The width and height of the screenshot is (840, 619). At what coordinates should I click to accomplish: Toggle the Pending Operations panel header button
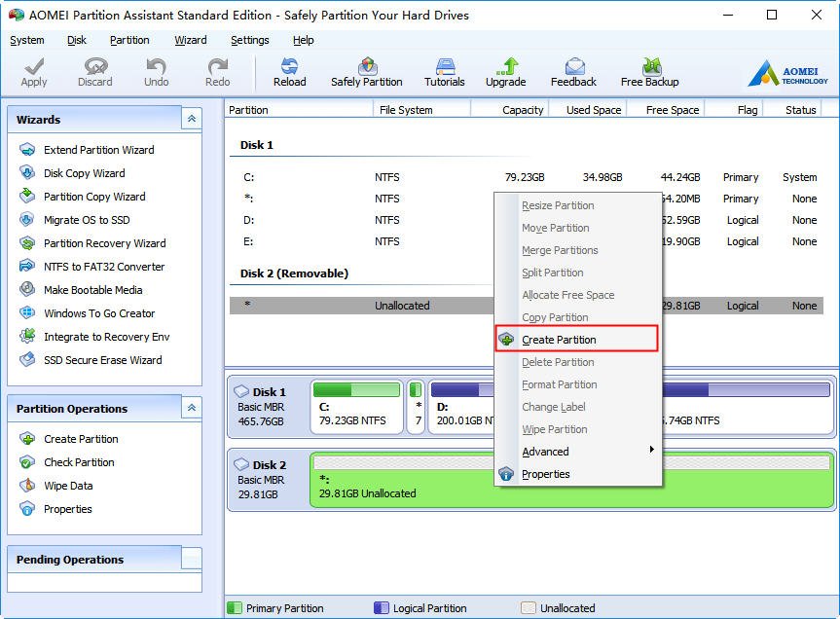[x=191, y=558]
